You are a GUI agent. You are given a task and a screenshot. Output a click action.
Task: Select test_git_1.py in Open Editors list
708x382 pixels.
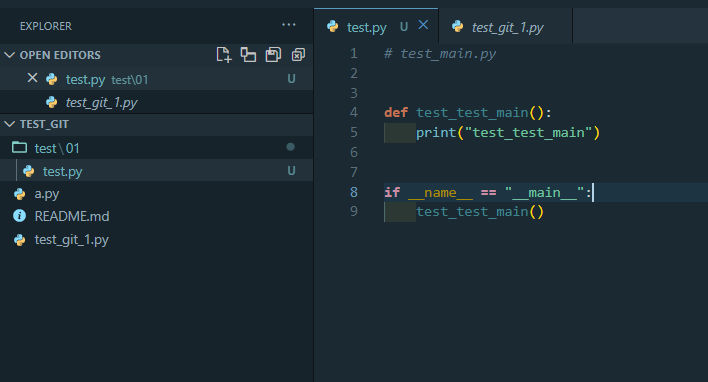coord(156,102)
